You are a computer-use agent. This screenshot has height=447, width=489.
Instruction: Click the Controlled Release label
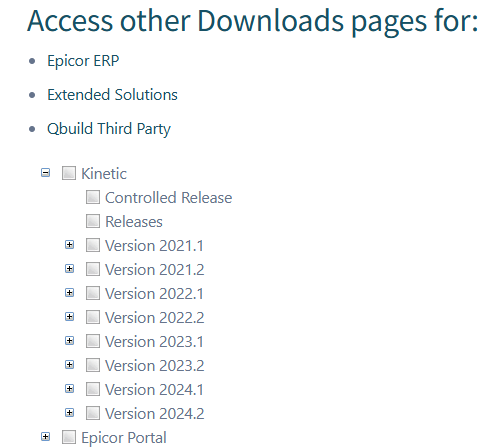click(168, 198)
